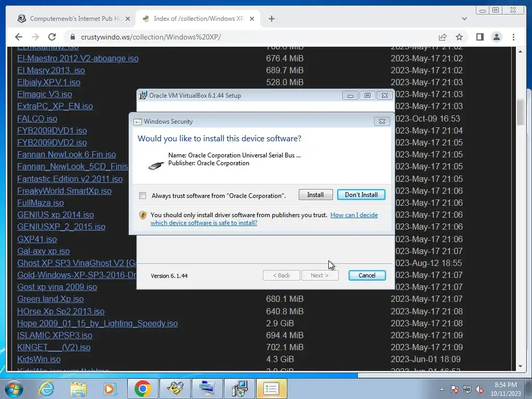Close the Computernewb's Internet Pub tab
The width and height of the screenshot is (532, 399).
[x=128, y=19]
